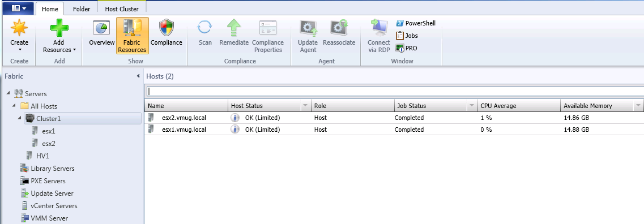The width and height of the screenshot is (644, 224).
Task: Open vCenter Servers node
Action: pos(54,205)
